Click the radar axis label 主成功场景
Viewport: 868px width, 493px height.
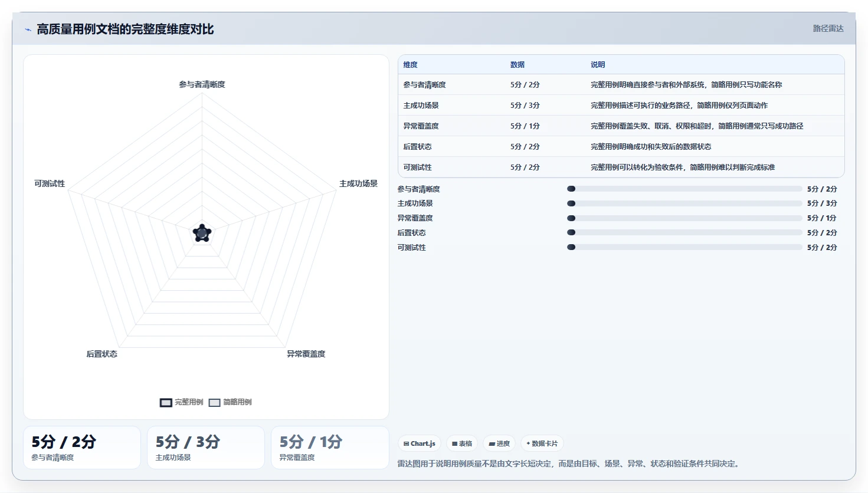[x=358, y=183]
